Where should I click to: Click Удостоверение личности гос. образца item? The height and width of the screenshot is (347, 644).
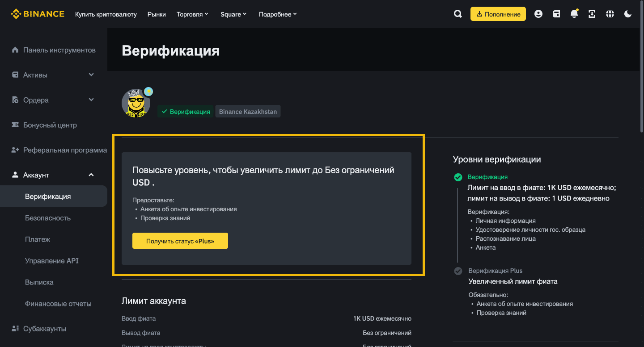(x=530, y=230)
